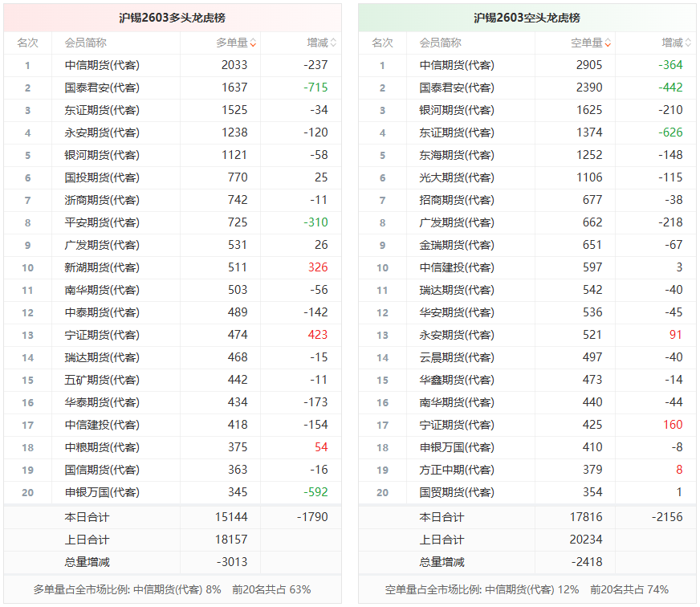This screenshot has height=607, width=700.
Task: Select 五矿期货(代客) row
Action: [173, 380]
